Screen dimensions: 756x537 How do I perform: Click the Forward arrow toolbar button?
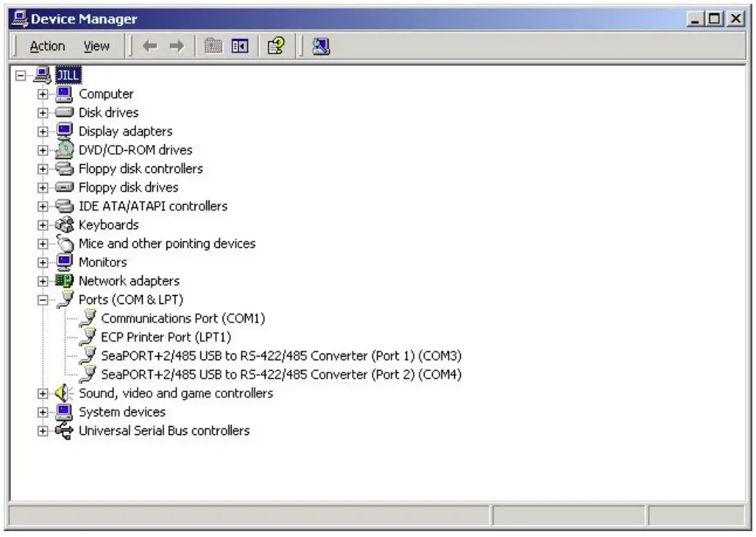177,47
